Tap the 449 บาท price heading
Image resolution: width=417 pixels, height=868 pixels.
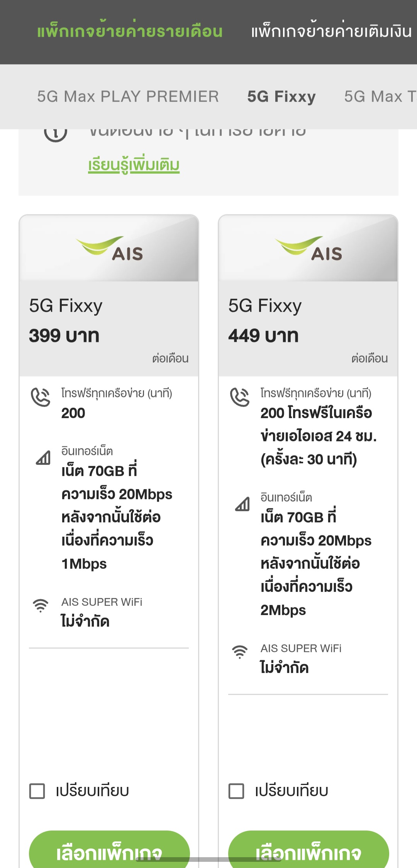tap(263, 336)
